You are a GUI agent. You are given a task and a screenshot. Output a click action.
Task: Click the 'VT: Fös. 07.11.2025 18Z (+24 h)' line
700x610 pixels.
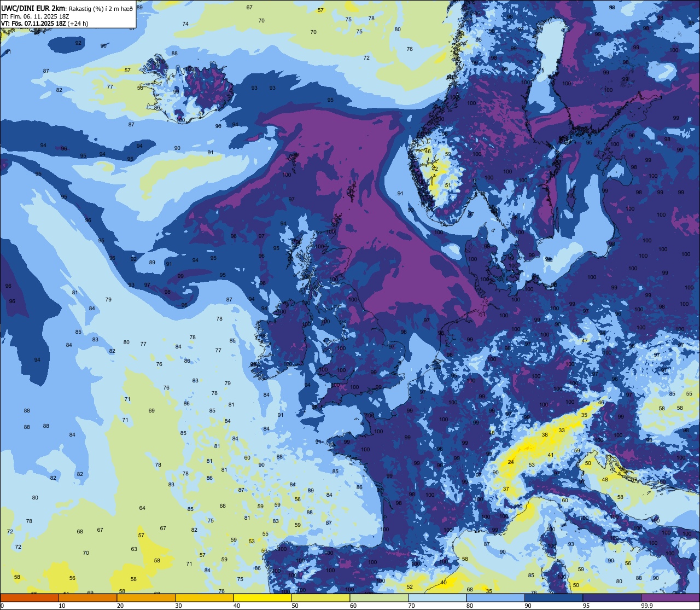pos(45,24)
